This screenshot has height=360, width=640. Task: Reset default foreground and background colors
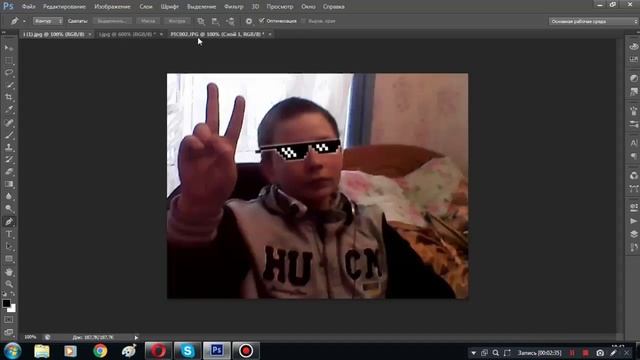tap(4, 294)
